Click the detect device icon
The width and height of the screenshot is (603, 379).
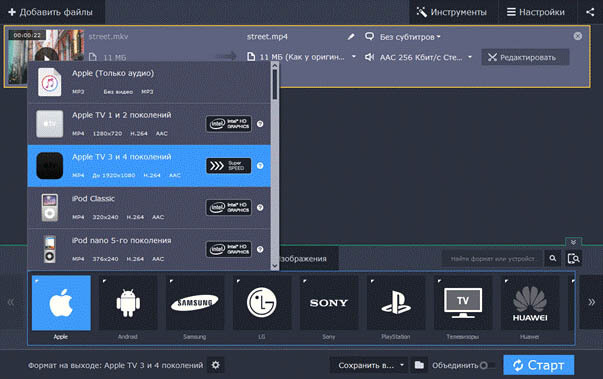click(573, 259)
